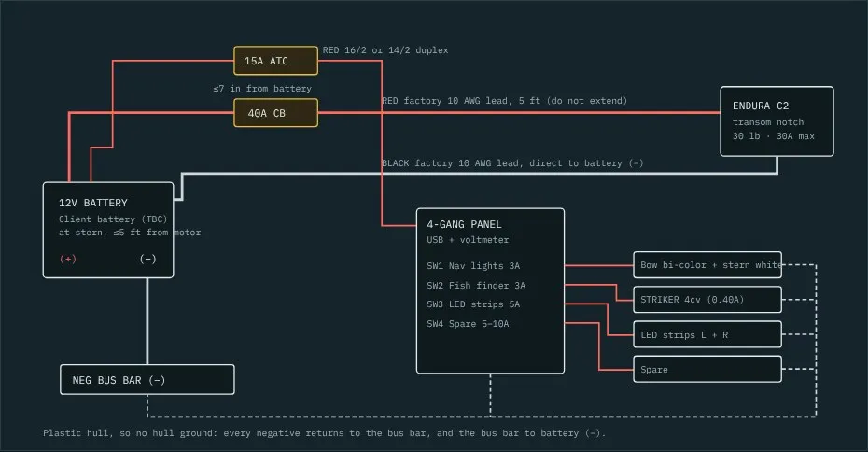Click the at stern, ≤5 ft from motor line

click(x=130, y=233)
